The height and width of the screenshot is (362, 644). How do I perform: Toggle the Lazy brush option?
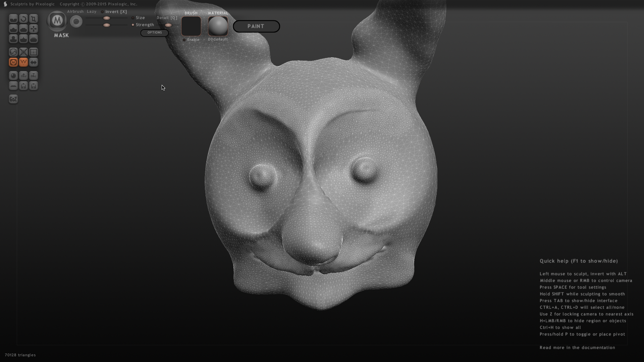pos(92,12)
